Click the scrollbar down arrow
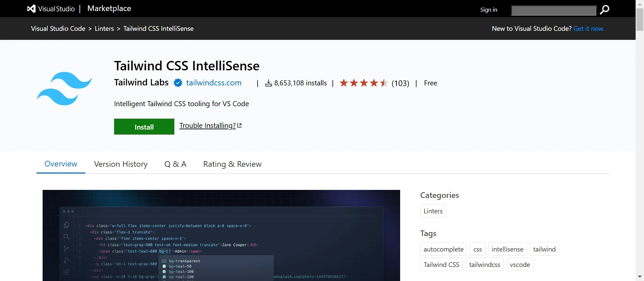Viewport: 644px width, 281px height. coord(640,277)
